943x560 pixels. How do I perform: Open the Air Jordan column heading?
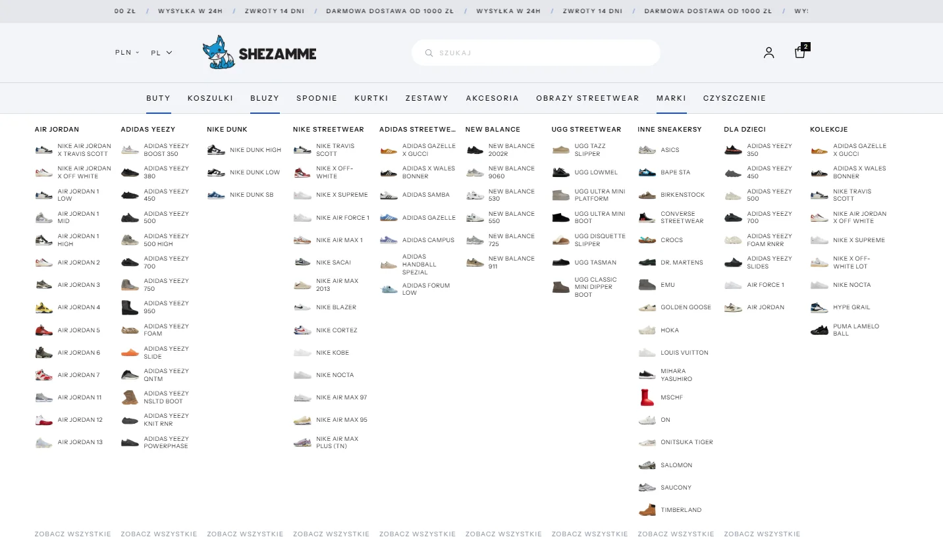(x=57, y=130)
